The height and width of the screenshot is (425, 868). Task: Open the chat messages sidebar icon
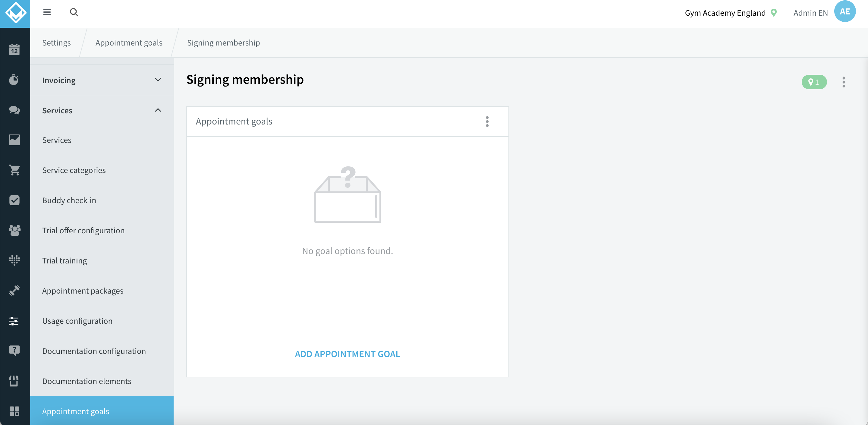(14, 110)
